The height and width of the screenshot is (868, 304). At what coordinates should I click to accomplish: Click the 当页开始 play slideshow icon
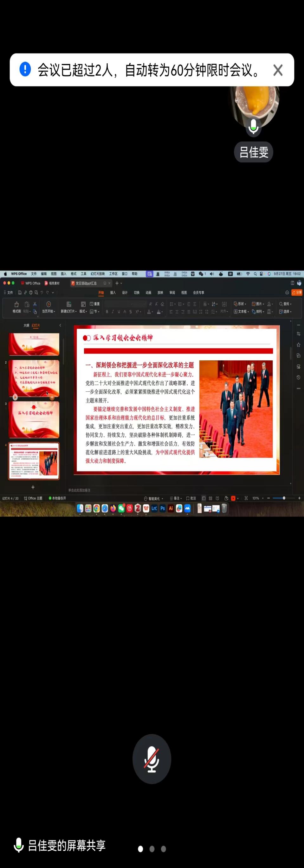click(x=48, y=304)
